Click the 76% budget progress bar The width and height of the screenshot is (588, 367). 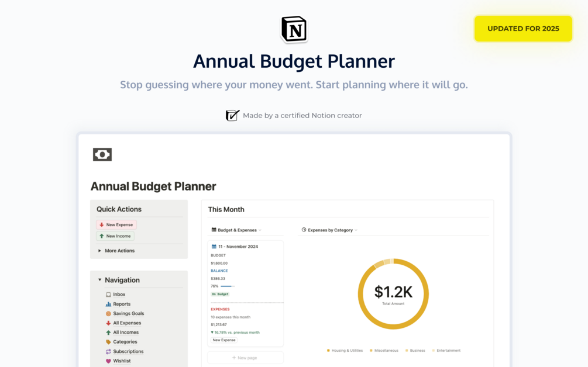tap(228, 286)
